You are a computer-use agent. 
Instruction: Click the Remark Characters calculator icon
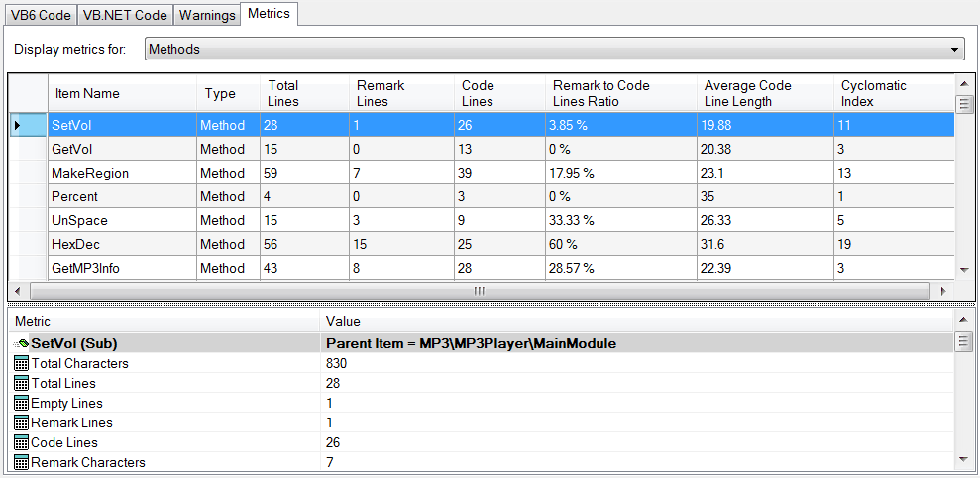[21, 462]
